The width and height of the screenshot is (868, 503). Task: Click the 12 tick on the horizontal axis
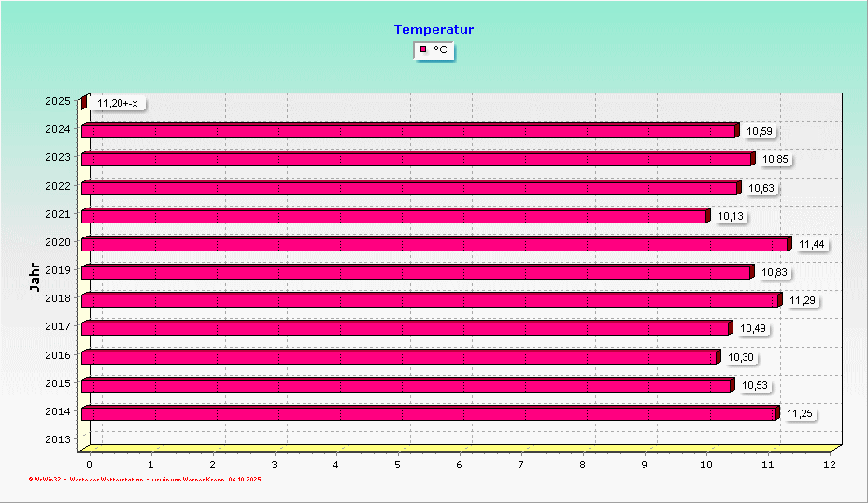830,464
